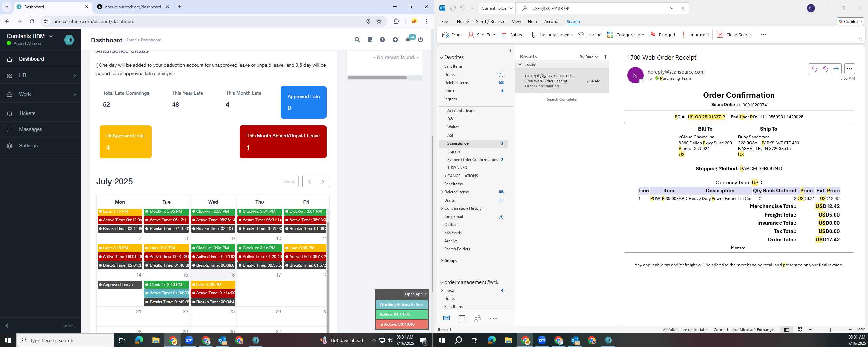Image resolution: width=868 pixels, height=347 pixels.
Task: Click the Open App button in tracker widget
Action: (415, 294)
